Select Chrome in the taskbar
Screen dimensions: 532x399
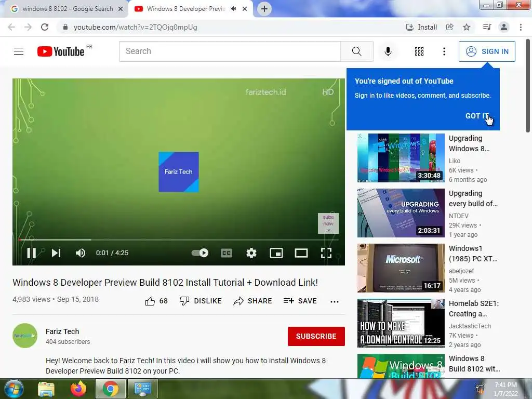pos(111,389)
